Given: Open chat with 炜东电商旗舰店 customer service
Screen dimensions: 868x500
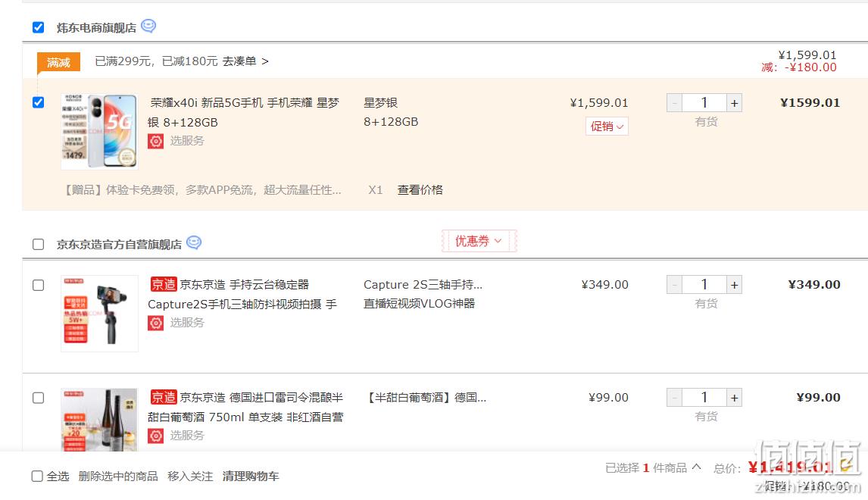Looking at the screenshot, I should 148,26.
